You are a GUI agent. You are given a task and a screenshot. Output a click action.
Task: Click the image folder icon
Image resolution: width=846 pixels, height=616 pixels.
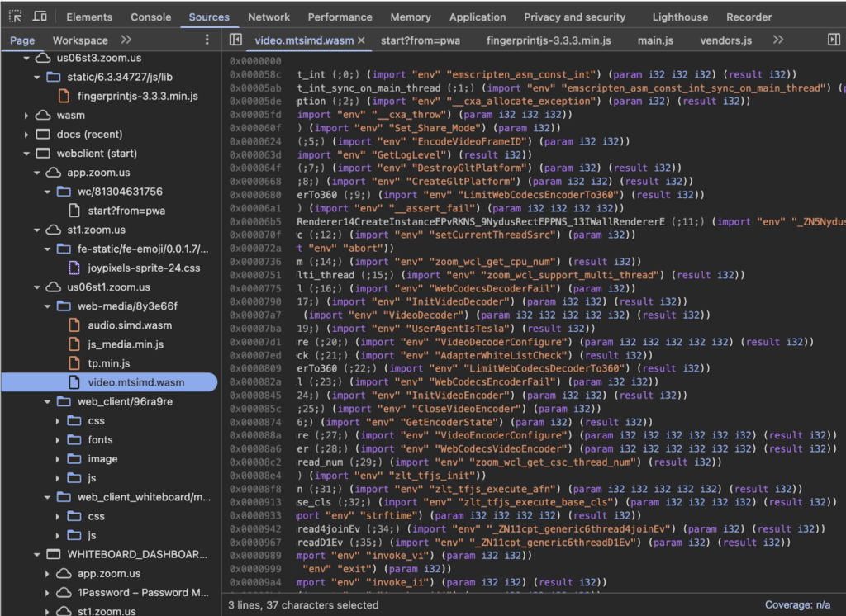click(x=74, y=459)
